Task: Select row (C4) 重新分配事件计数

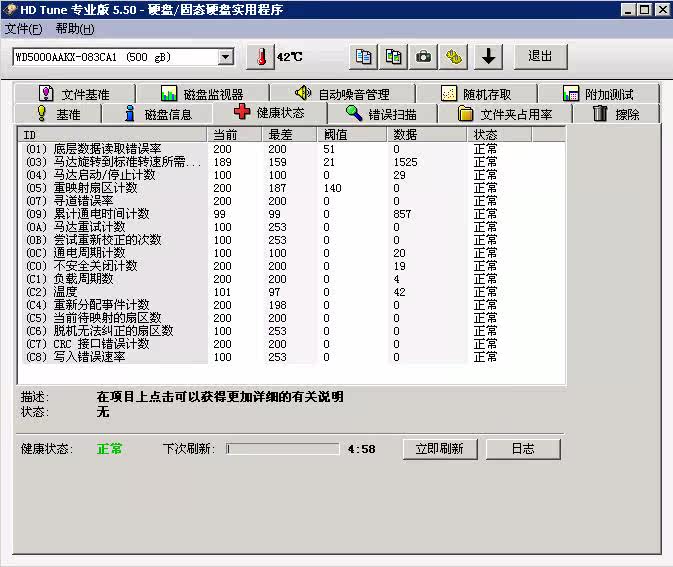Action: point(292,305)
